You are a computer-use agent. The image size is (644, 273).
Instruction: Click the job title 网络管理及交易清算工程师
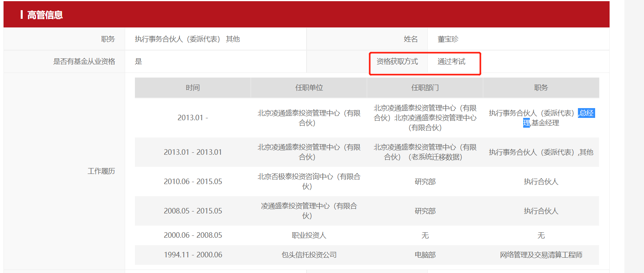541,255
